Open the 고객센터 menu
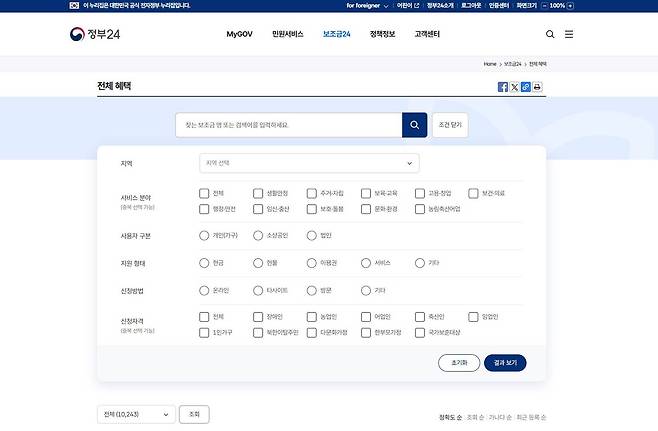 click(427, 34)
